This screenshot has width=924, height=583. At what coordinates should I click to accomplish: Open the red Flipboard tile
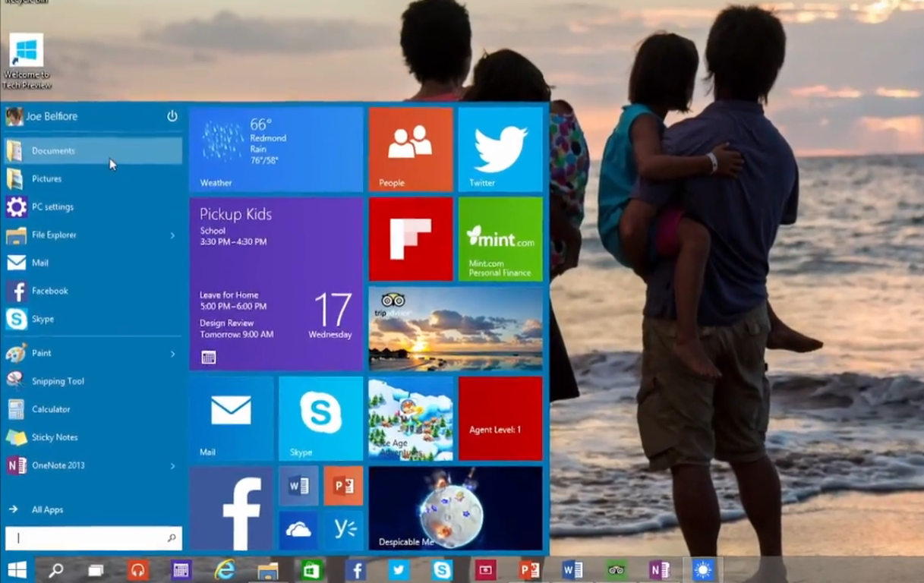(411, 239)
